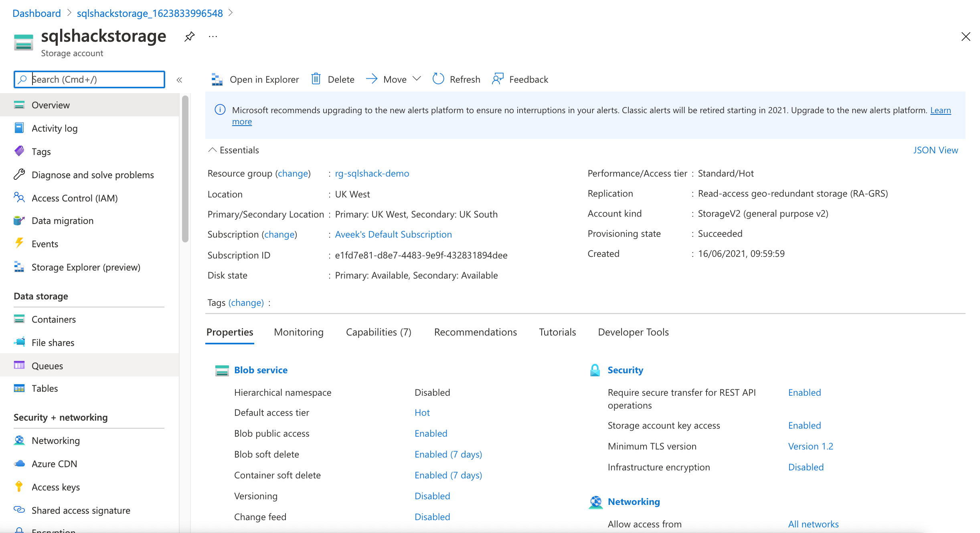This screenshot has height=533, width=980.
Task: Collapse the left sidebar with the double chevron
Action: tap(179, 80)
